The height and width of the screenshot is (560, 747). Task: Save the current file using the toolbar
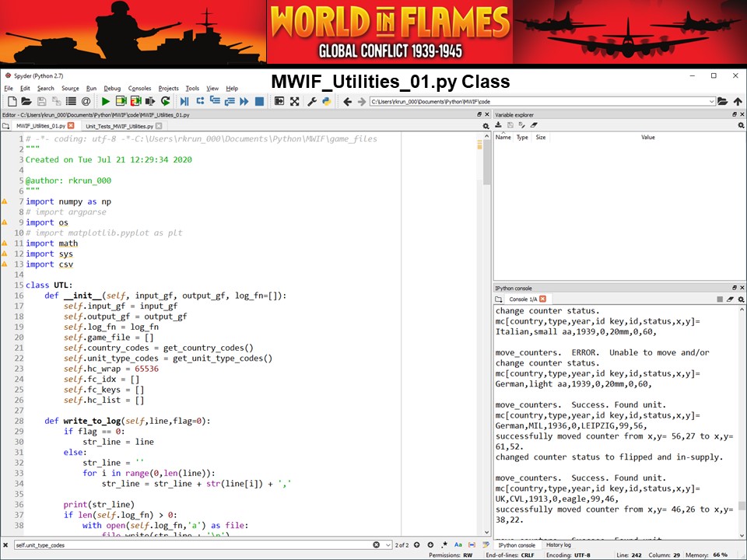pos(41,101)
